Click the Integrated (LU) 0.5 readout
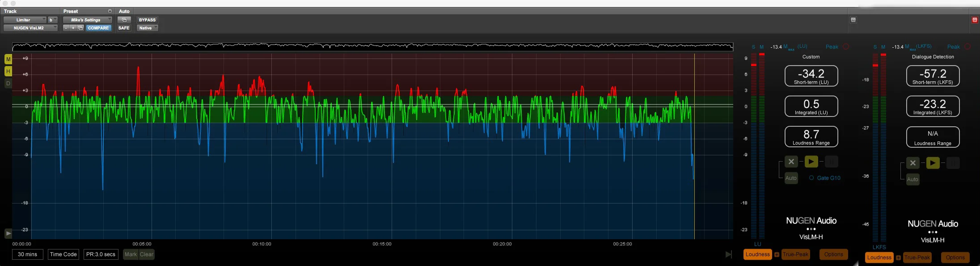Image resolution: width=980 pixels, height=266 pixels. (811, 106)
